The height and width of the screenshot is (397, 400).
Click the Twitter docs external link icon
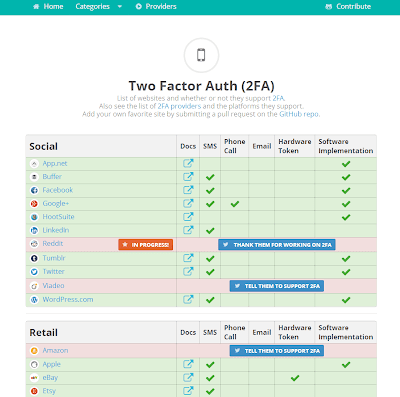188,271
